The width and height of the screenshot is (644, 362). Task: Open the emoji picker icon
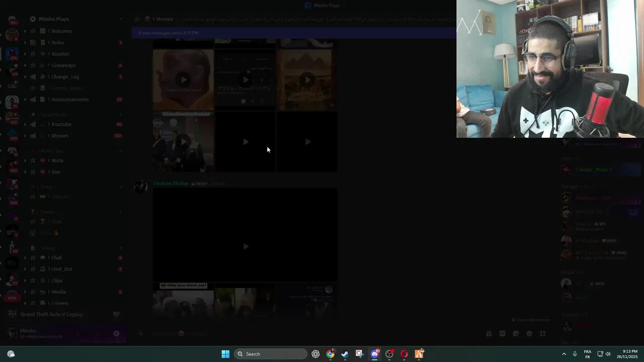click(x=529, y=333)
